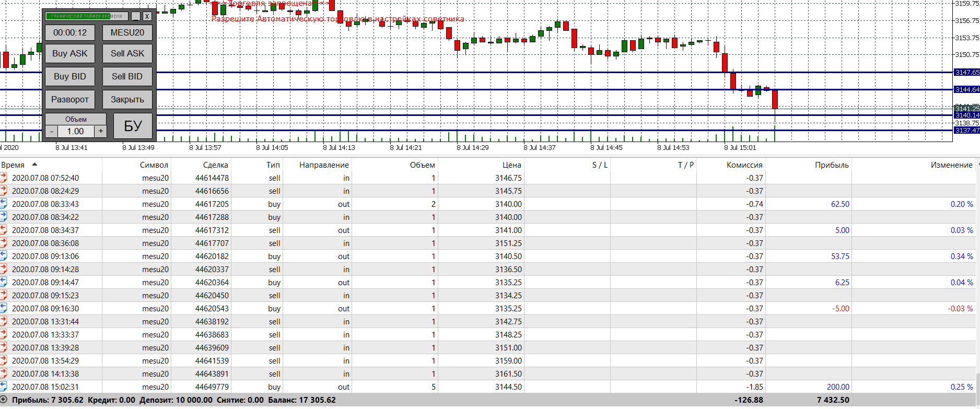
Task: Click the buy icon for deal 09:14:47
Action: tap(4, 282)
